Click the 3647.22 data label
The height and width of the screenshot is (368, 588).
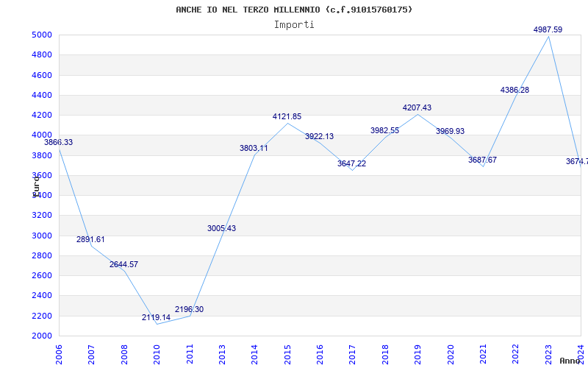pos(352,163)
